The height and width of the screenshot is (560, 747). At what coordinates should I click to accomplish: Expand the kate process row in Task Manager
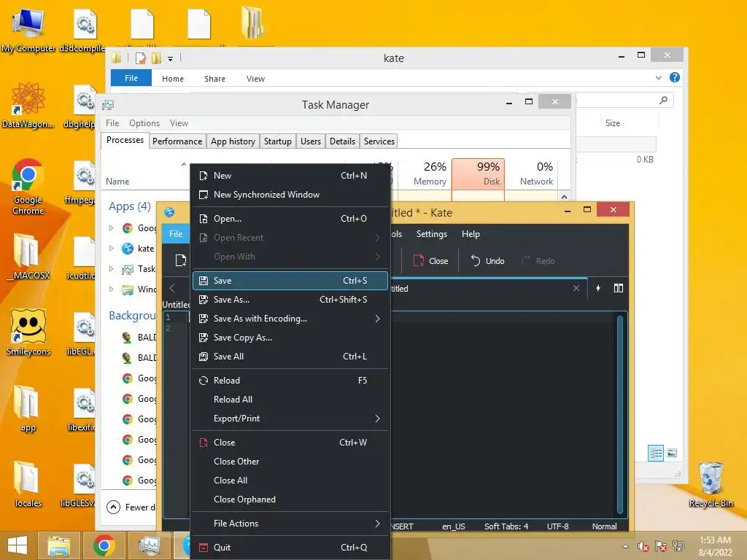(x=112, y=248)
